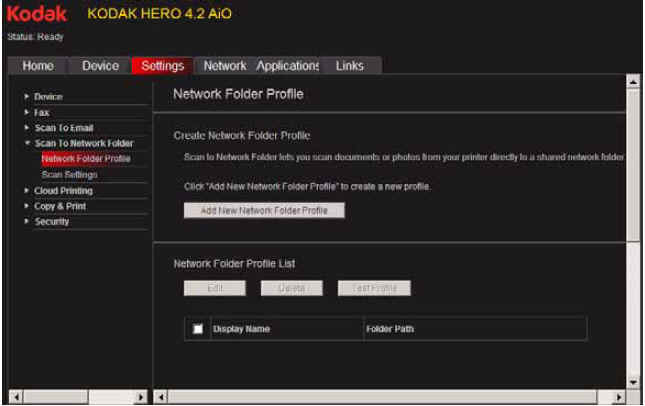645x406 pixels.
Task: Open the Home tab
Action: click(38, 66)
